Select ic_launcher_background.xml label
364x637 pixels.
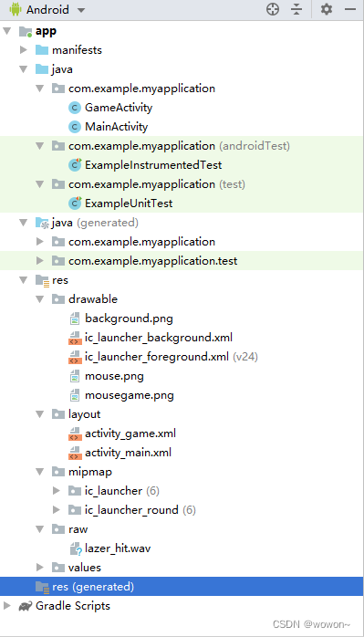159,338
